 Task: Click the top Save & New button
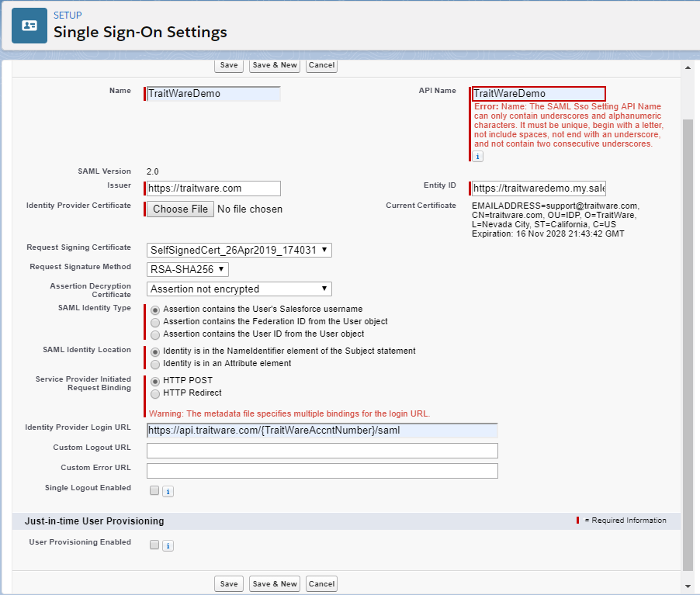point(275,65)
